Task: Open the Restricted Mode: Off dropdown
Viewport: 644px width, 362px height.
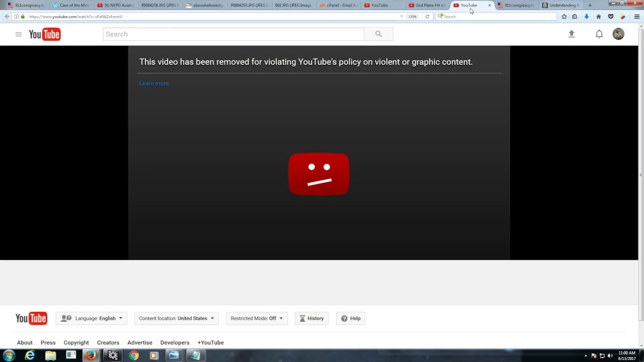Action: [x=257, y=318]
